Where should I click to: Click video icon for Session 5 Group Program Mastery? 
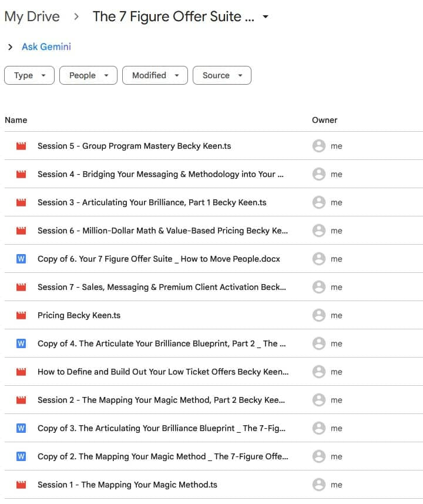point(21,146)
